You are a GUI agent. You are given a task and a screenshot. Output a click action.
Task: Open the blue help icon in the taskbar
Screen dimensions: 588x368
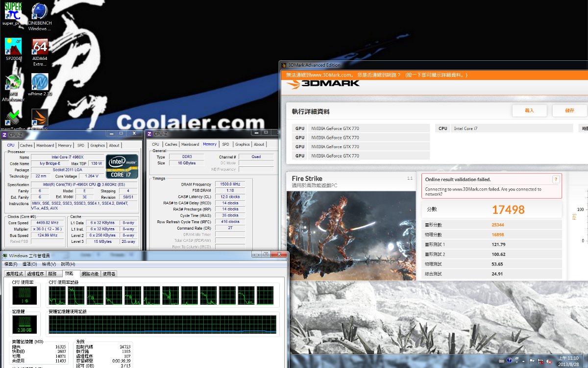coord(510,361)
